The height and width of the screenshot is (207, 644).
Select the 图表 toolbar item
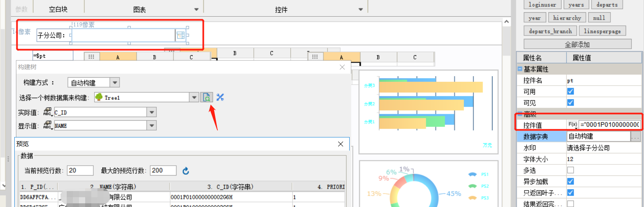click(140, 9)
